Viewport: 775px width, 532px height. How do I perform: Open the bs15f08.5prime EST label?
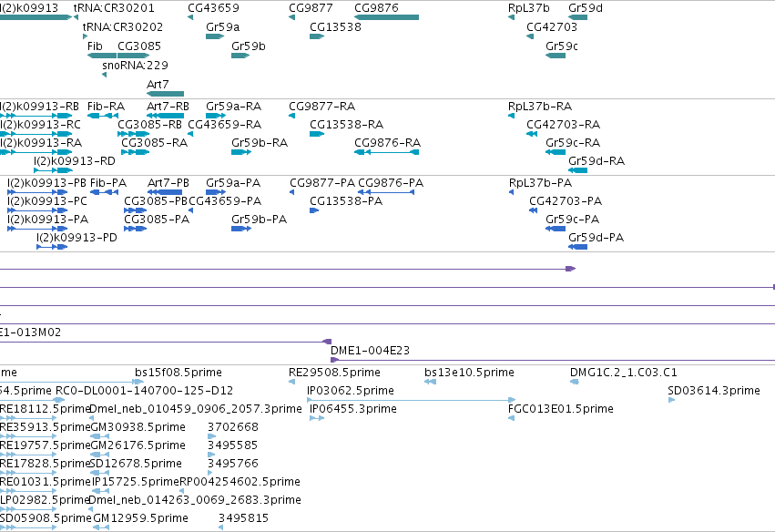pos(178,373)
